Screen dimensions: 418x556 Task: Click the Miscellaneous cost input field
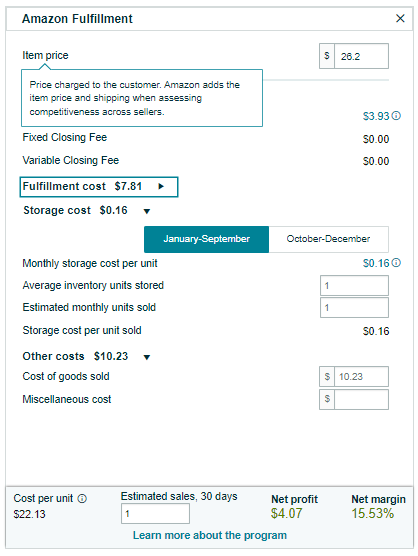(x=361, y=399)
